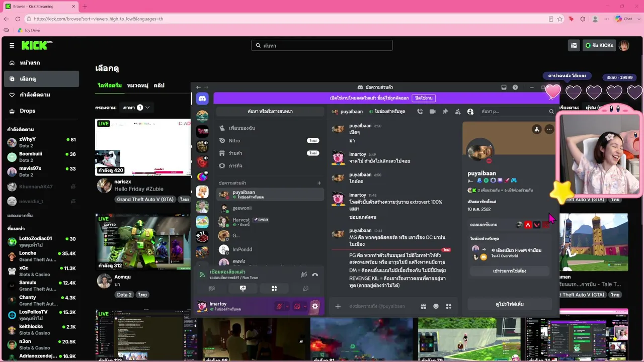This screenshot has height=362, width=644.
Task: Search within the puyaibaan conversation
Action: (517, 111)
